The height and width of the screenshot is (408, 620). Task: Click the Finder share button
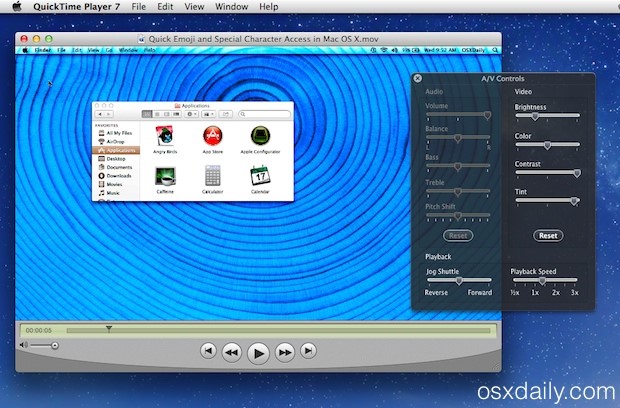point(226,114)
